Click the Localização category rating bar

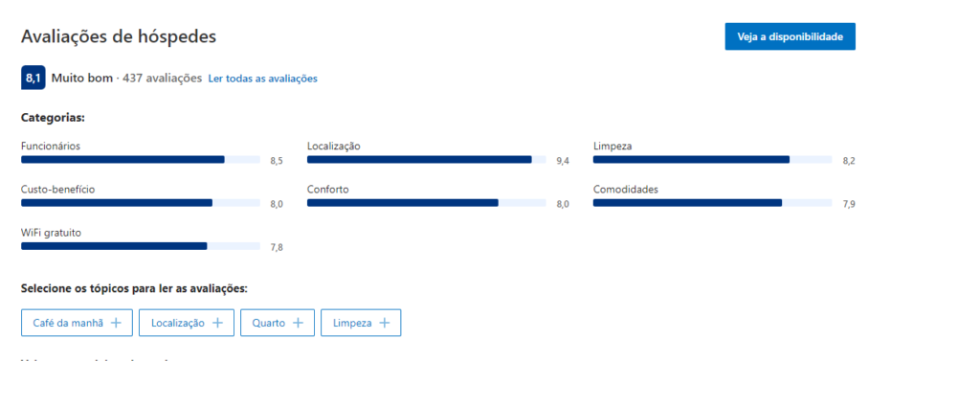pos(427,160)
